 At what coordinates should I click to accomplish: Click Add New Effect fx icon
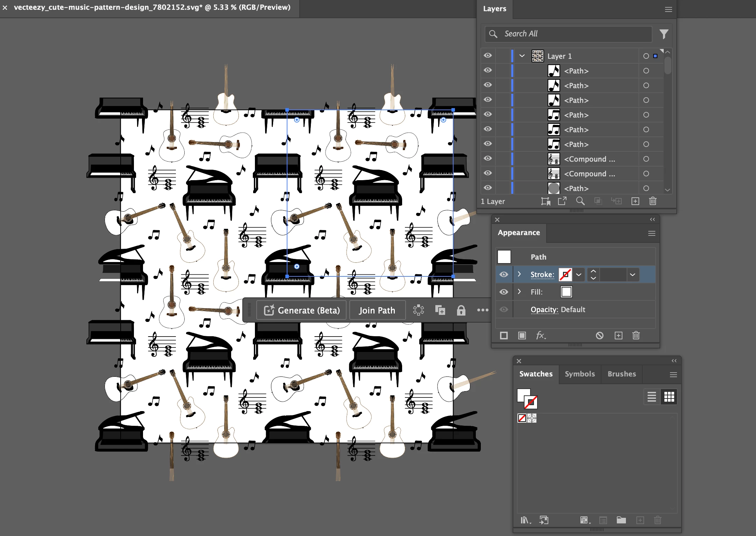point(541,336)
